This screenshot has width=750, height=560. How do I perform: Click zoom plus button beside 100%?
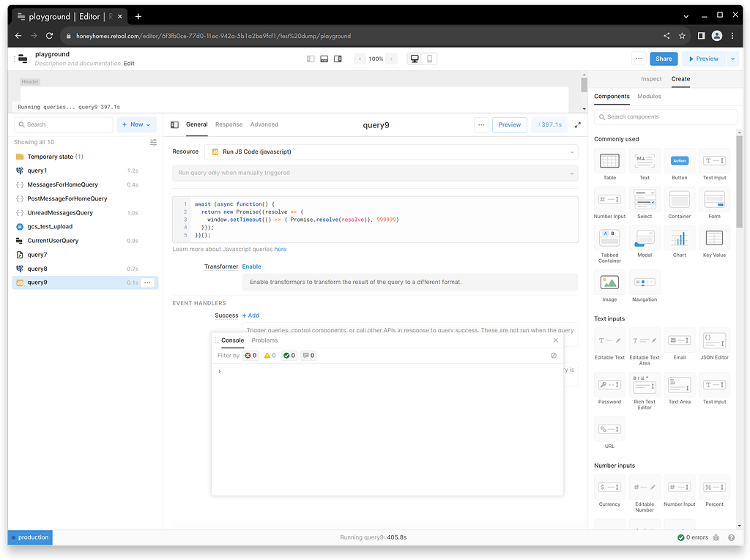pyautogui.click(x=392, y=59)
